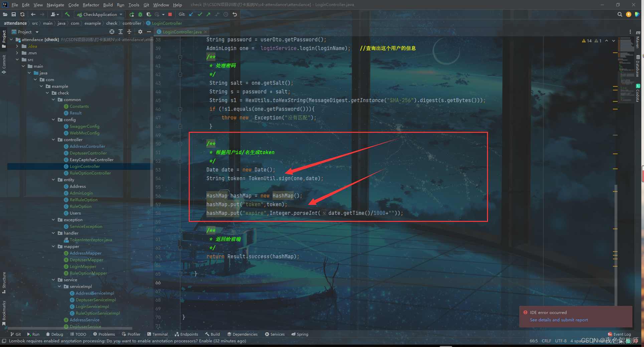Click Select Opened File crosshair icon
The height and width of the screenshot is (347, 644).
[112, 32]
